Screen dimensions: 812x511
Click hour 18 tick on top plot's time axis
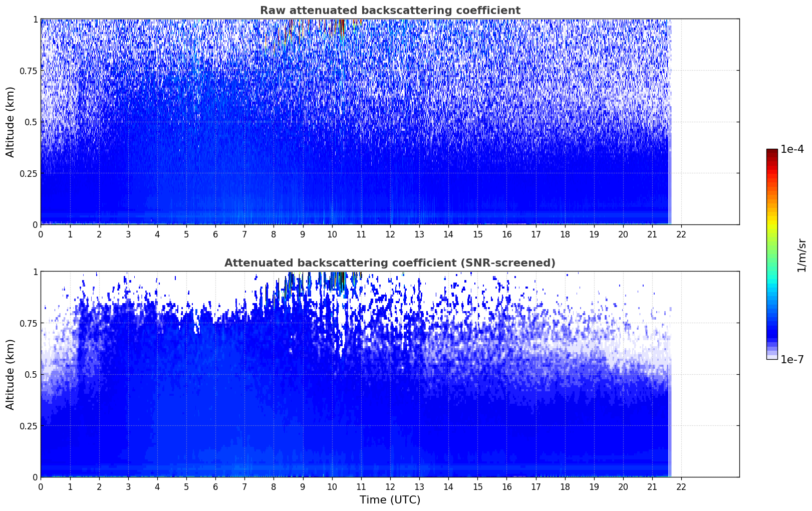pos(565,234)
